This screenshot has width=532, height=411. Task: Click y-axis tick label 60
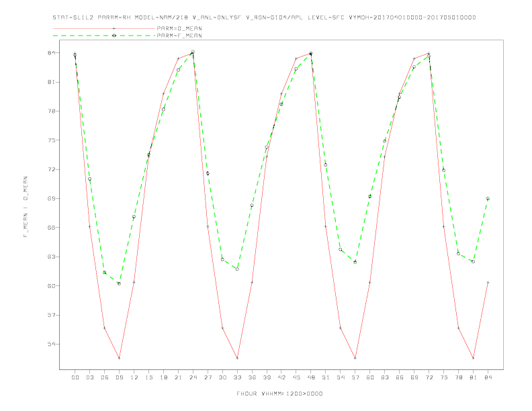(x=52, y=286)
